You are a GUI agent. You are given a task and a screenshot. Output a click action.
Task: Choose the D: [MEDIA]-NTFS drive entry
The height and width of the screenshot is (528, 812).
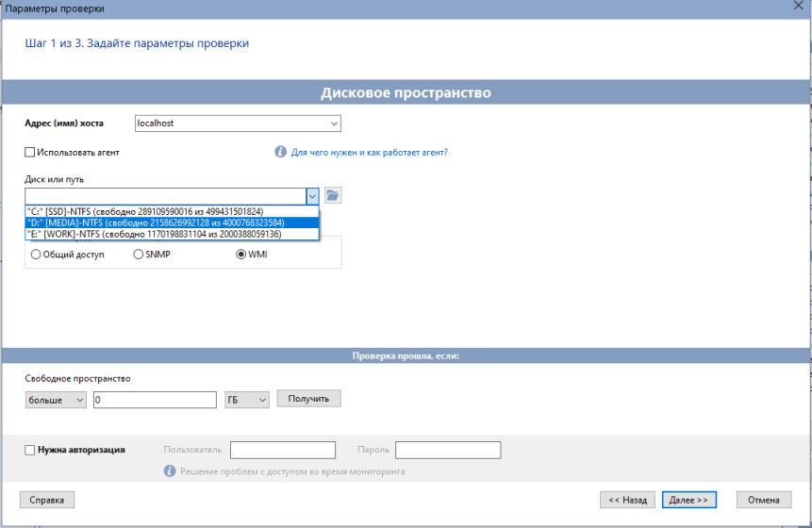tap(172, 223)
